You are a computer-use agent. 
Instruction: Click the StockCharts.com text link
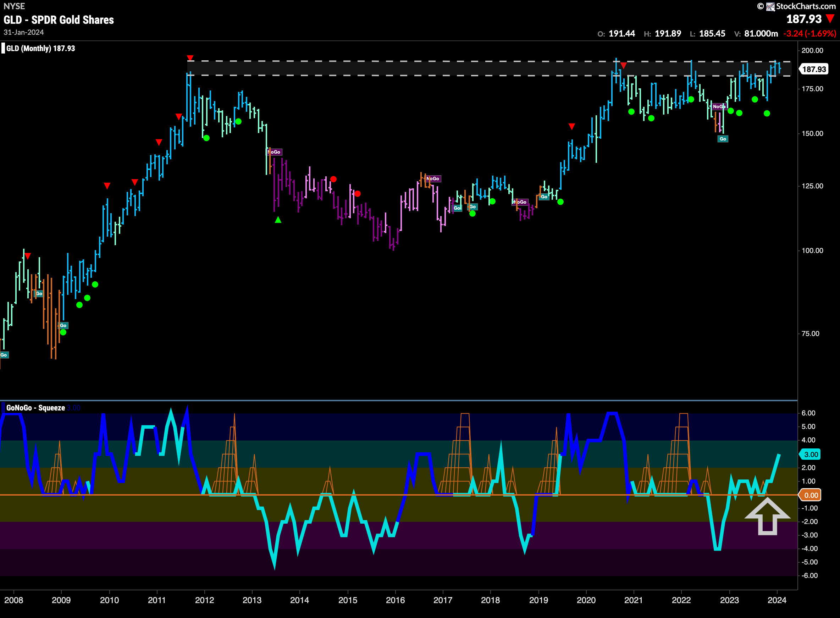coord(806,6)
